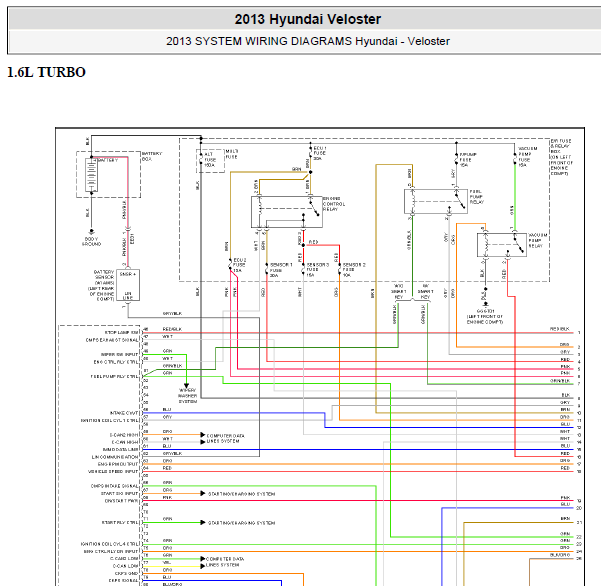Click 'COMPUTER DATA LINES SYSTEM' beside C-CAN2 HIGH
The width and height of the screenshot is (601, 586).
225,438
